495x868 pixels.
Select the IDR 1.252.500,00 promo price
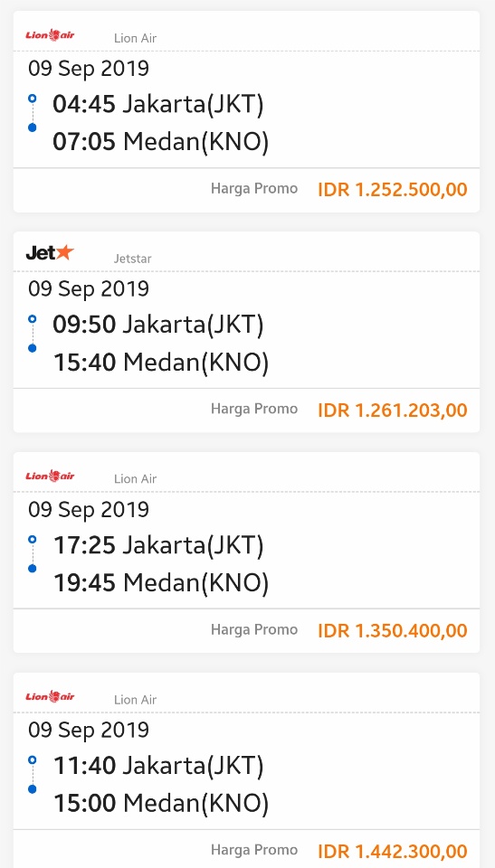(393, 189)
